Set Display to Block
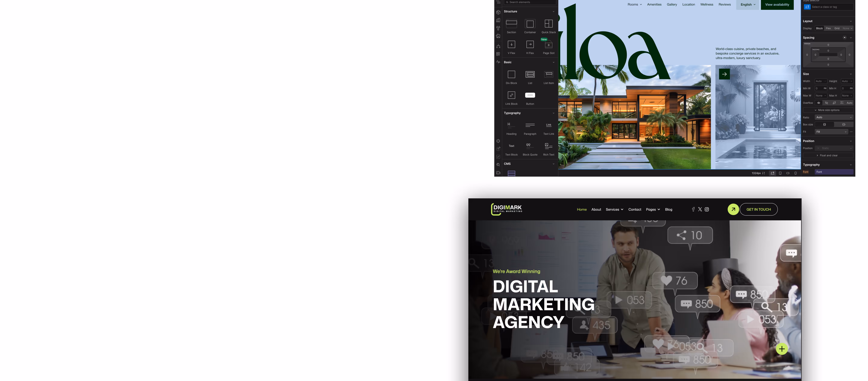 (819, 28)
